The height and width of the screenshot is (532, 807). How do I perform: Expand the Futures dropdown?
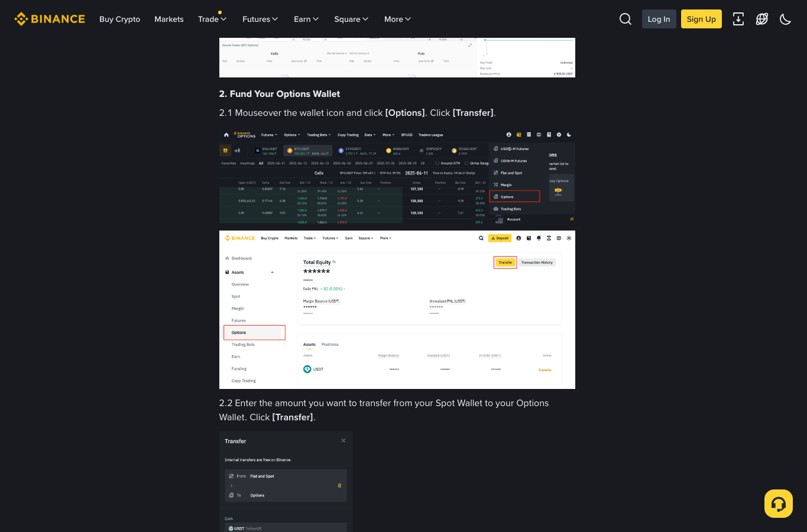tap(260, 19)
